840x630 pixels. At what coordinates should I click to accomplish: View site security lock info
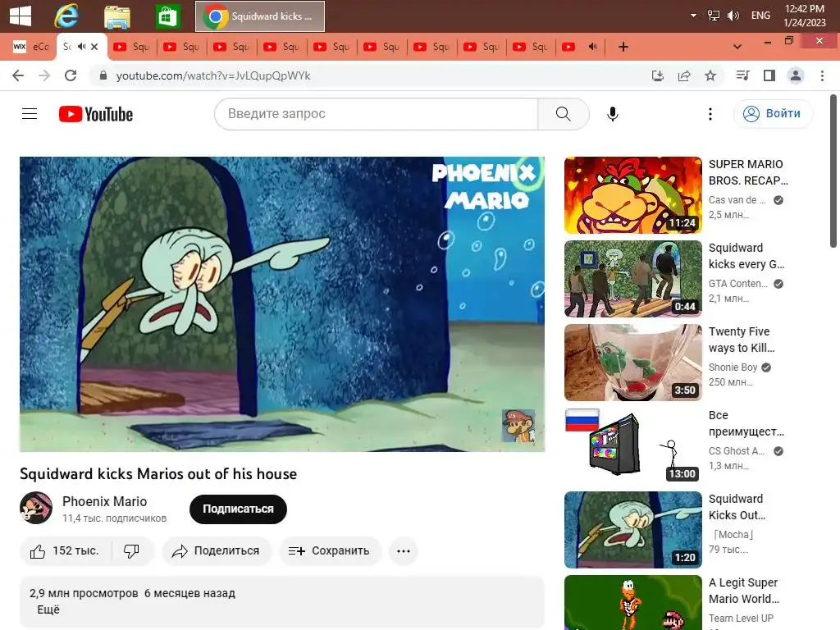pos(103,75)
